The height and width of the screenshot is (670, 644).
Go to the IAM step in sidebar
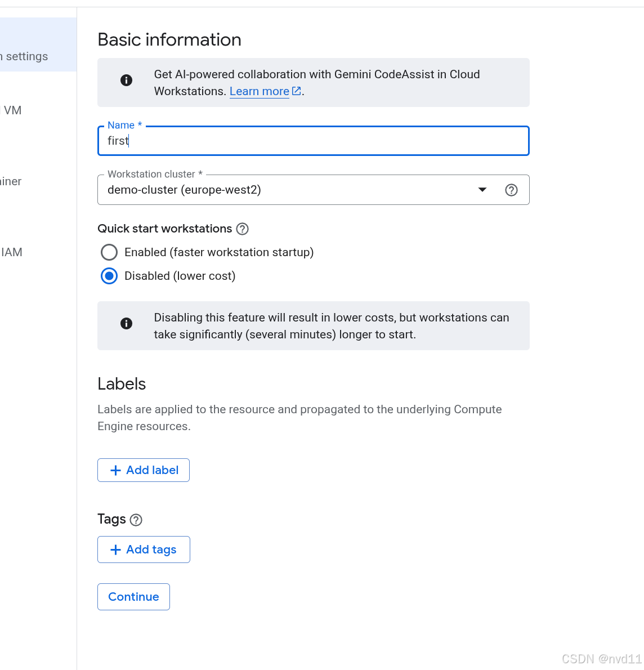coord(12,252)
